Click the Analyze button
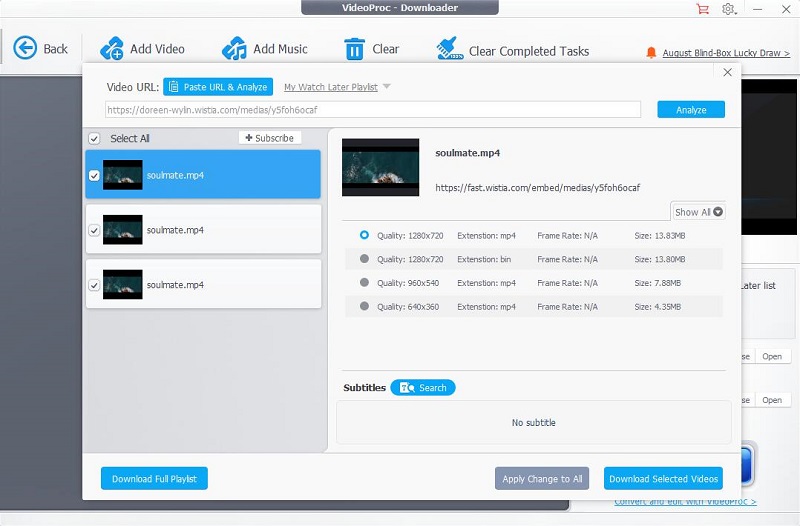The image size is (800, 526). 691,110
